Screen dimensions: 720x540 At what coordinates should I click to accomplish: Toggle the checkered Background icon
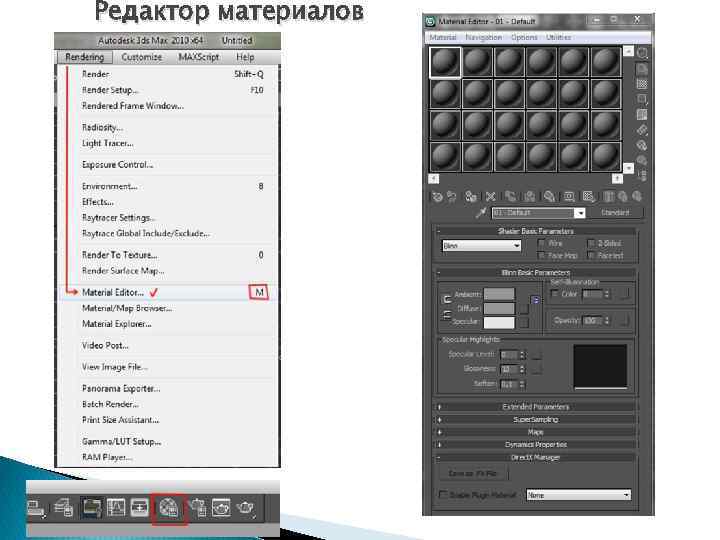(642, 84)
